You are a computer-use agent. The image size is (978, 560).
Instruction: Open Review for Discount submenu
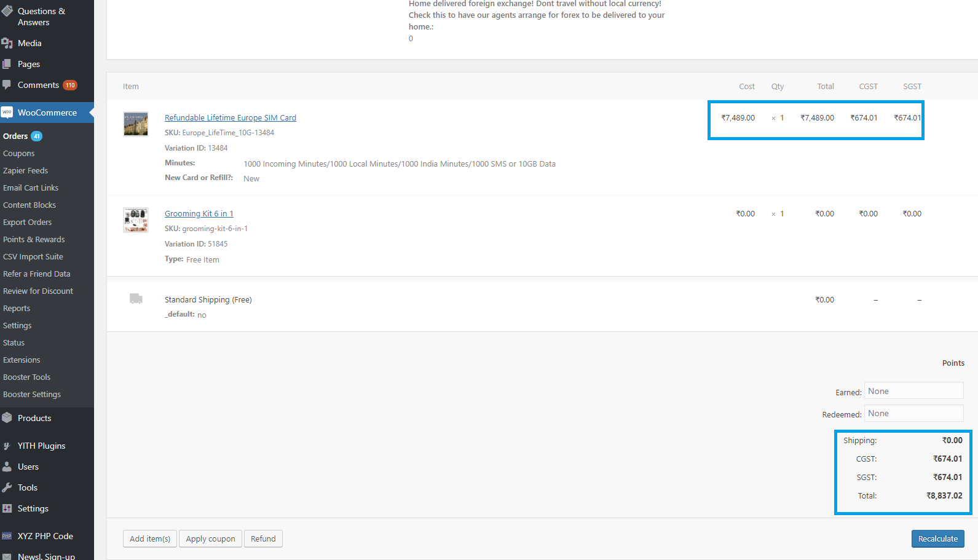coord(38,291)
